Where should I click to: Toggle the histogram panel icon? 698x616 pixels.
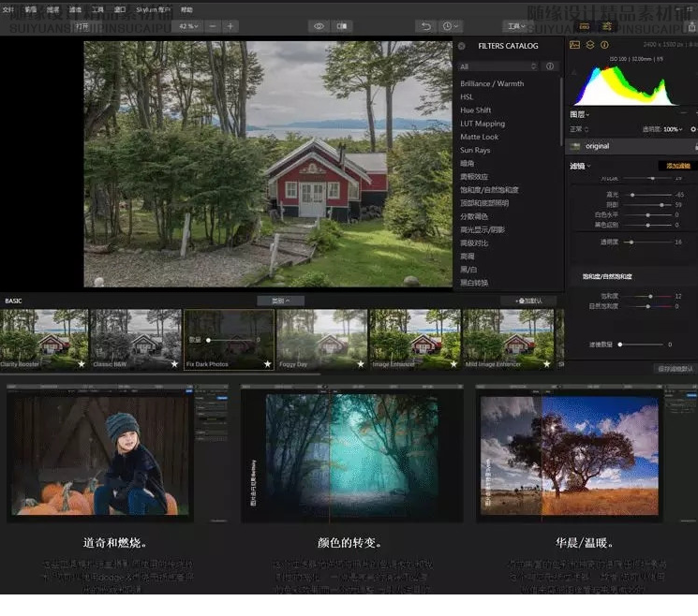pos(574,45)
